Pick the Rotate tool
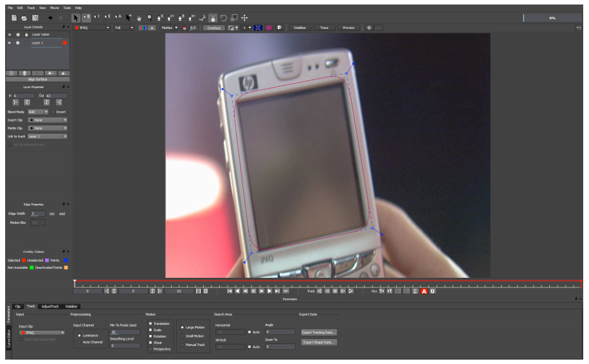The image size is (589, 364). 223,17
